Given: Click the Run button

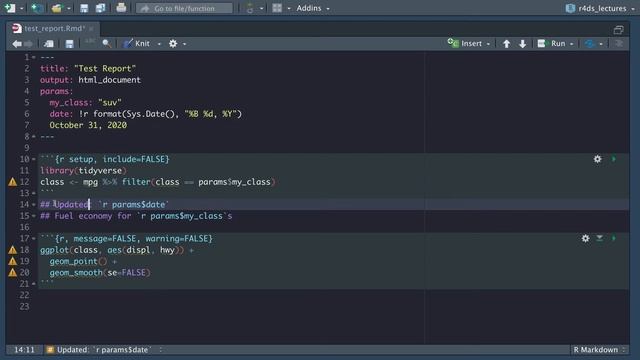Looking at the screenshot, I should [x=552, y=43].
